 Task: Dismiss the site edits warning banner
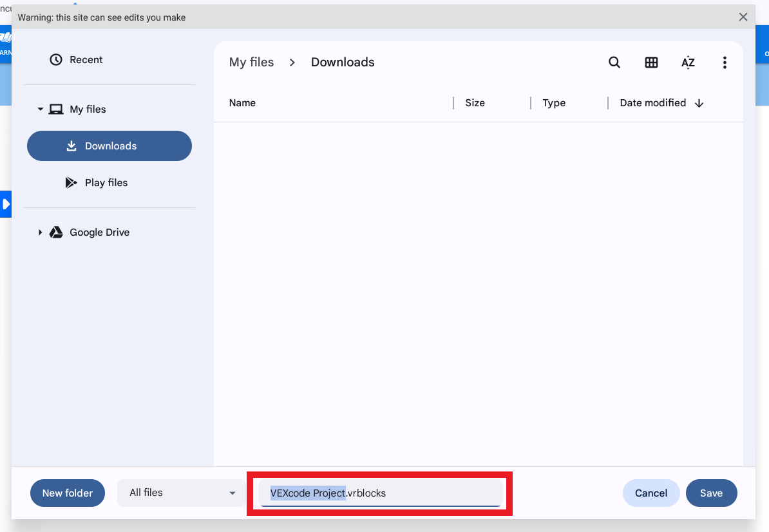tap(743, 17)
